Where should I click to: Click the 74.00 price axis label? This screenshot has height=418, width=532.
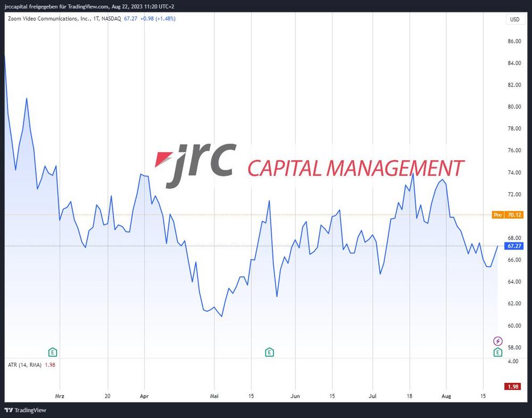pos(514,172)
